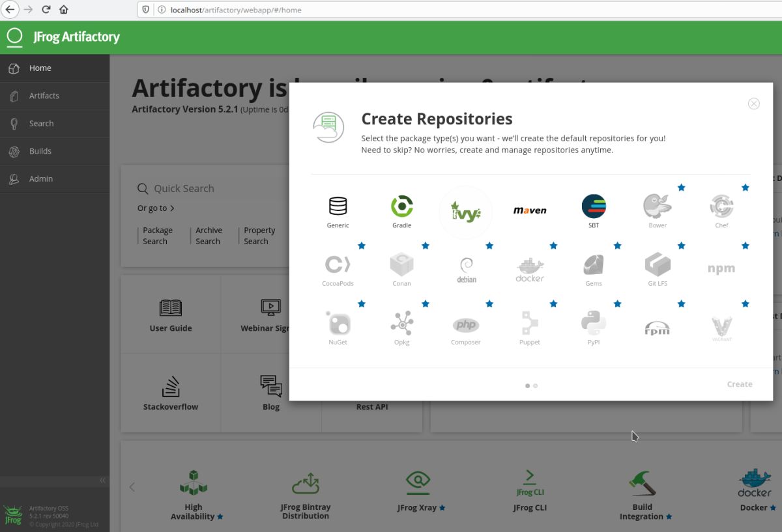Reload the page in browser
This screenshot has height=532, width=782.
(46, 10)
